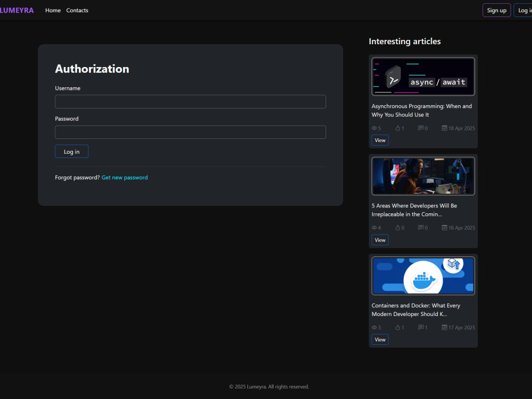Click the Log in button in header
The height and width of the screenshot is (399, 532).
523,10
